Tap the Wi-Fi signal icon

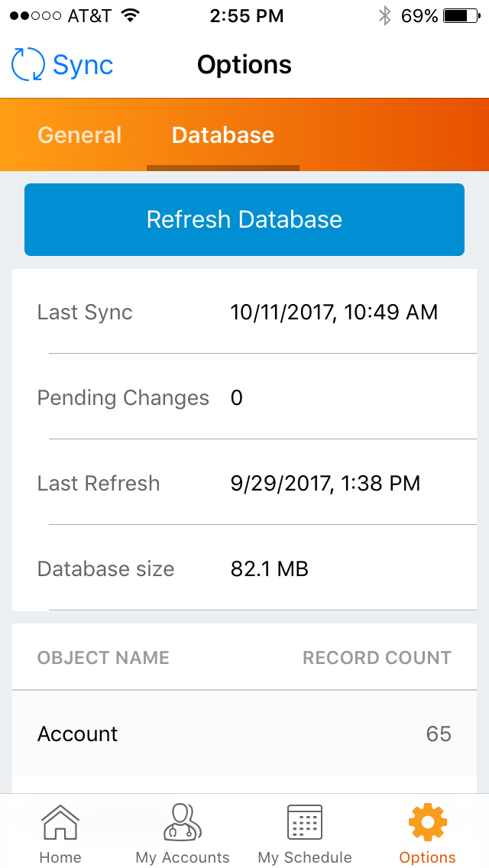point(131,16)
